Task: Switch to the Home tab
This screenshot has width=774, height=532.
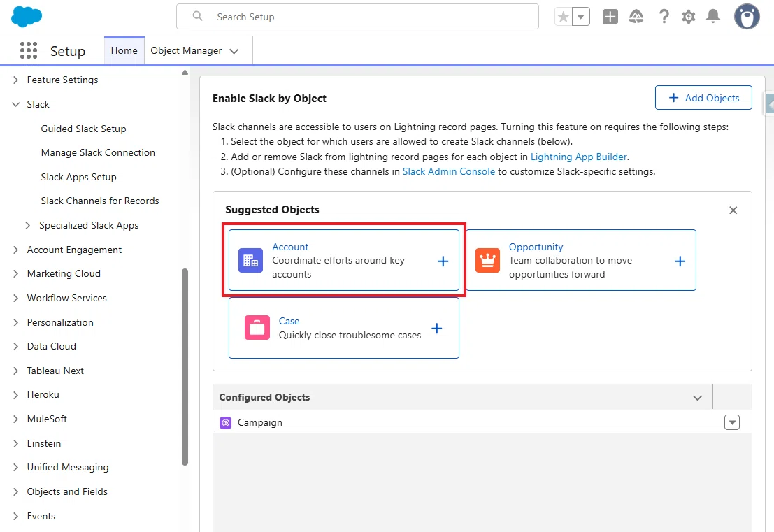Action: [x=124, y=50]
